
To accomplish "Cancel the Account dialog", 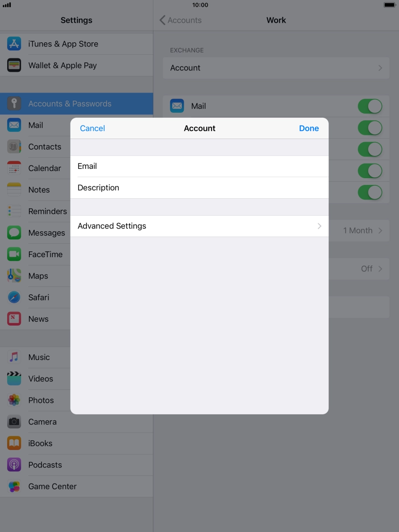I will [92, 128].
